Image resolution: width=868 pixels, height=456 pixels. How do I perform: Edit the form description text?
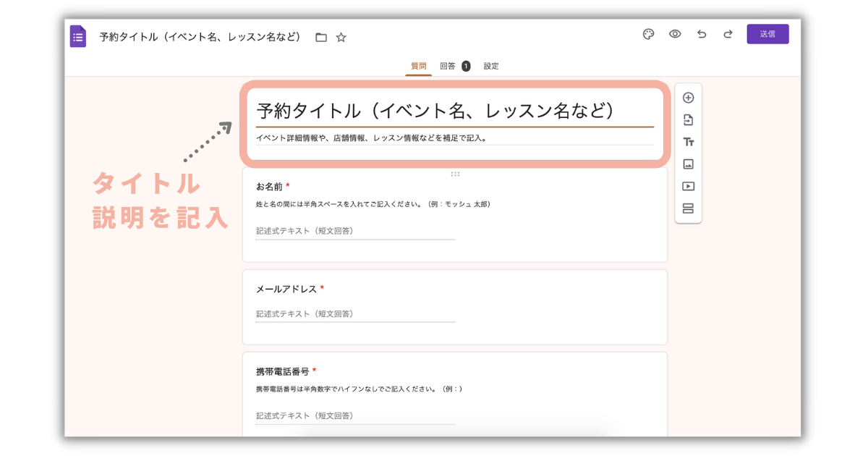click(454, 138)
